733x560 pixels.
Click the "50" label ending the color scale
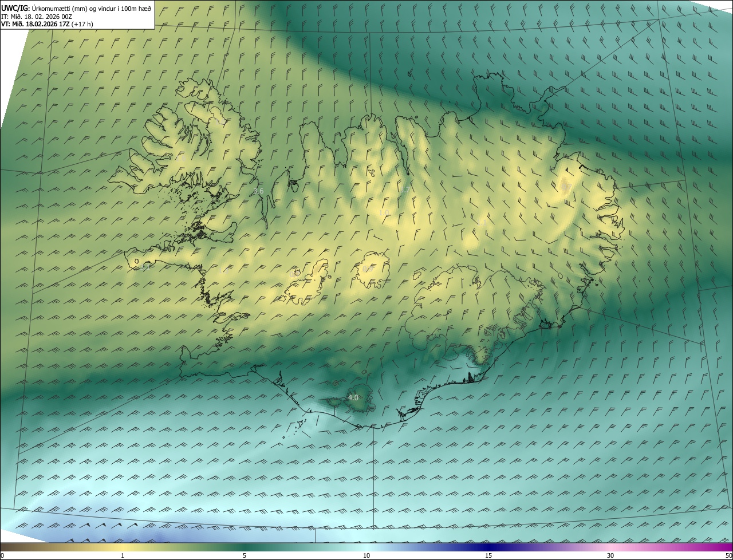click(x=728, y=555)
